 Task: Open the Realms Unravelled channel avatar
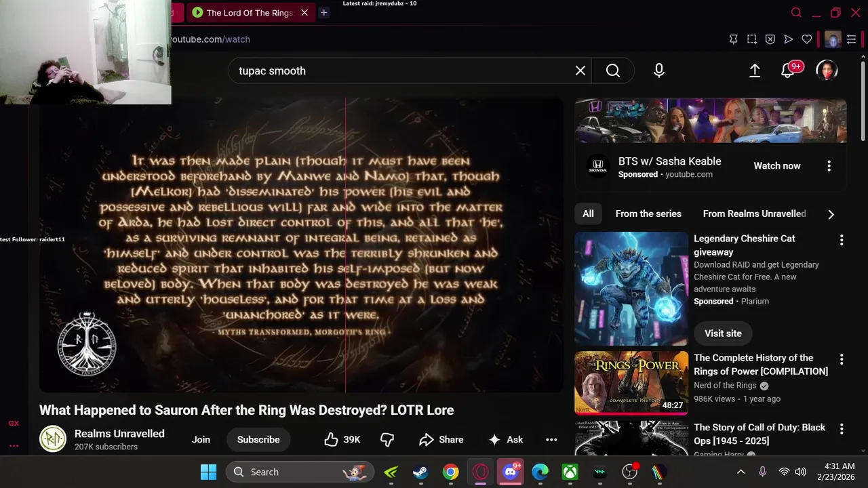point(52,439)
